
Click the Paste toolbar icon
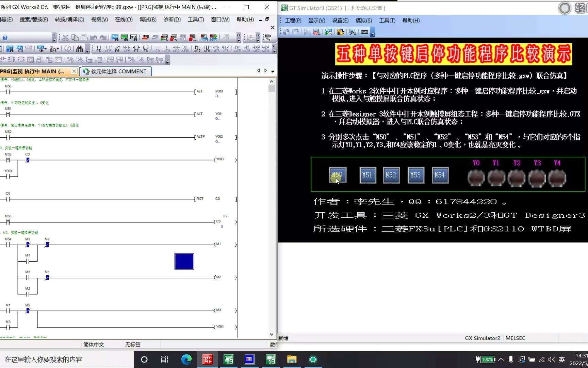[x=84, y=37]
